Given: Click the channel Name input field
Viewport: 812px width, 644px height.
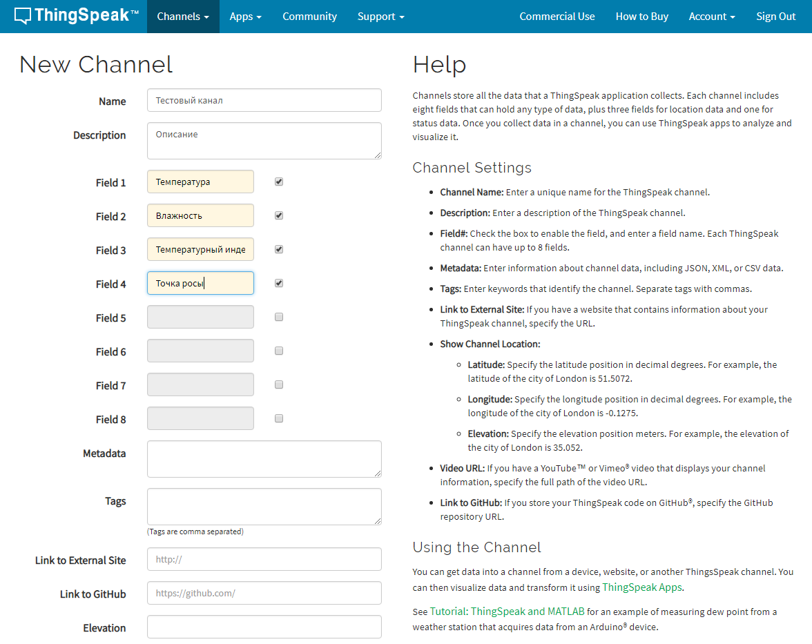Looking at the screenshot, I should click(264, 100).
